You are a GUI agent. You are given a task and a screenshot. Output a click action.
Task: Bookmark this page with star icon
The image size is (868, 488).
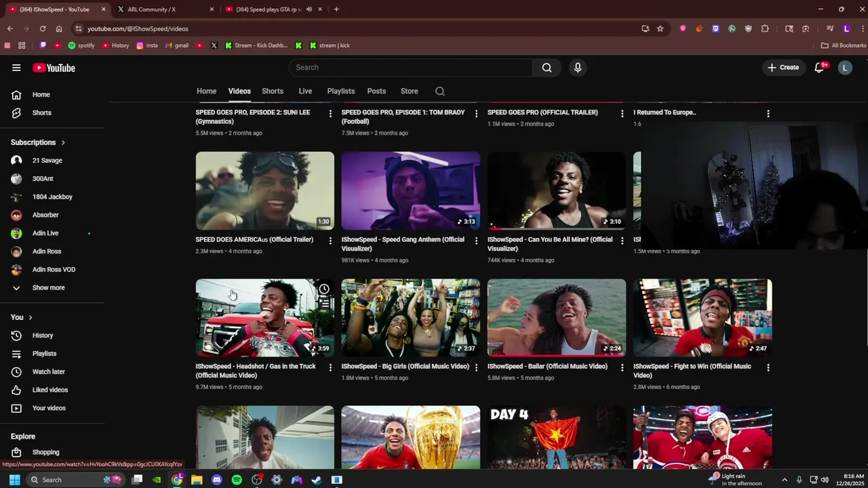coord(660,28)
